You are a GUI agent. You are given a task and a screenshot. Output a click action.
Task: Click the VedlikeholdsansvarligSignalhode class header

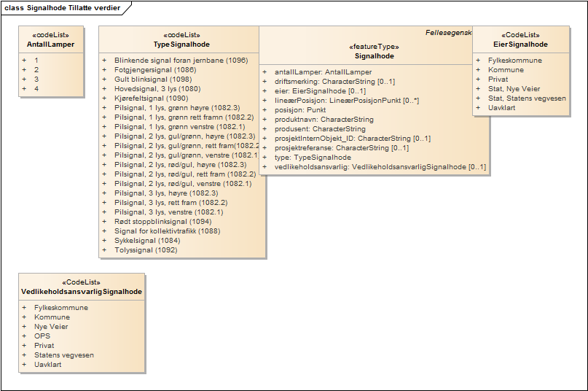pyautogui.click(x=82, y=292)
